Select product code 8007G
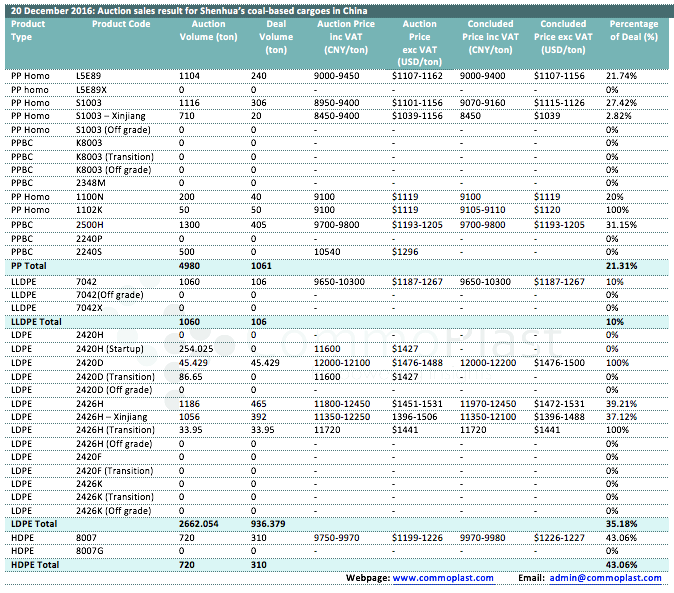 coord(91,551)
